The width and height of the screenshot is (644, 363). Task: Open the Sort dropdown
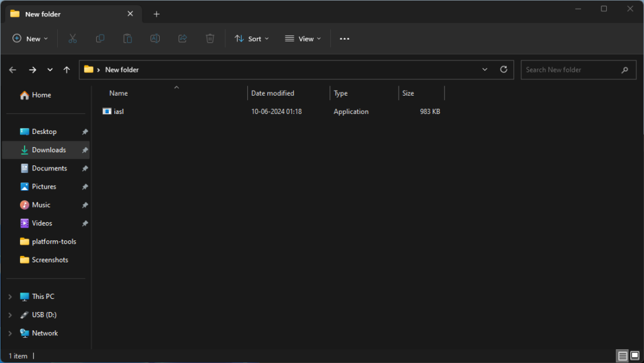(x=252, y=38)
